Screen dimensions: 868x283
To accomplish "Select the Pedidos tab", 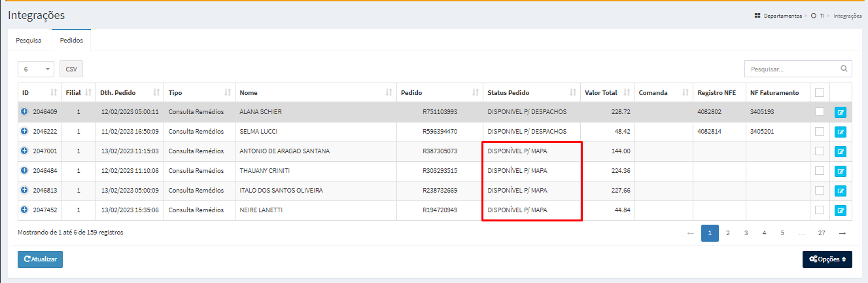I will (71, 41).
